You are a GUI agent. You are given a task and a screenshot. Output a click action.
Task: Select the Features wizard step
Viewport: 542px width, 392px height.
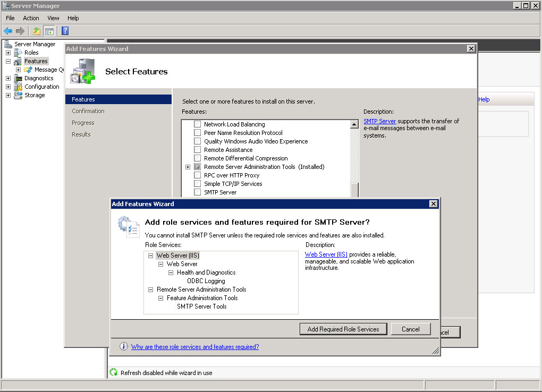coord(118,99)
